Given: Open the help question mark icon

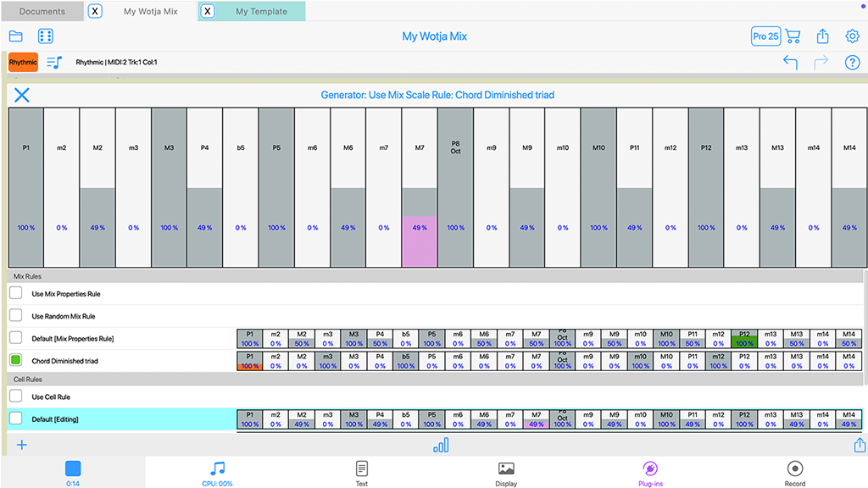Looking at the screenshot, I should pyautogui.click(x=852, y=63).
